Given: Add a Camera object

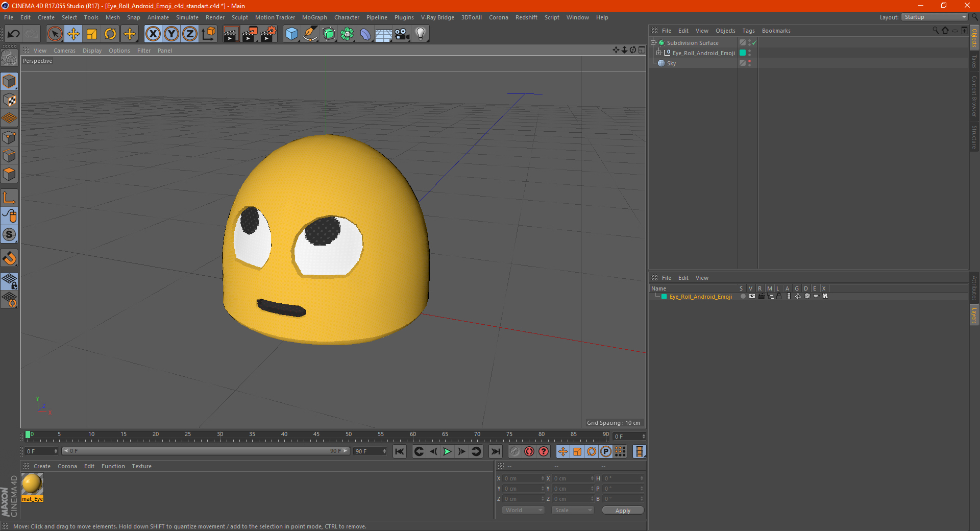Looking at the screenshot, I should [402, 34].
